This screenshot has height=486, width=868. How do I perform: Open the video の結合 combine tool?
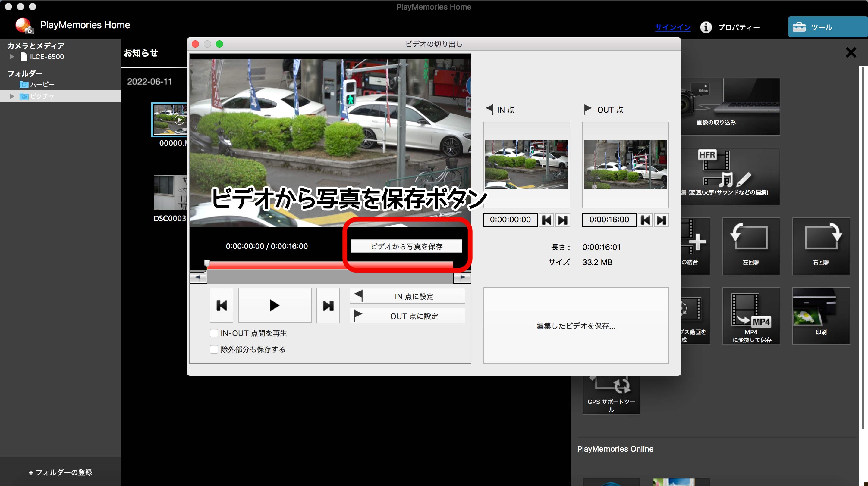pyautogui.click(x=696, y=246)
